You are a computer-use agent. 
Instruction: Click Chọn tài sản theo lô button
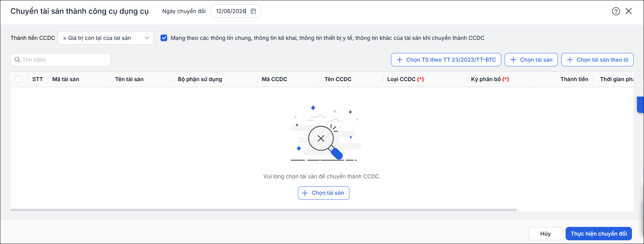[597, 60]
